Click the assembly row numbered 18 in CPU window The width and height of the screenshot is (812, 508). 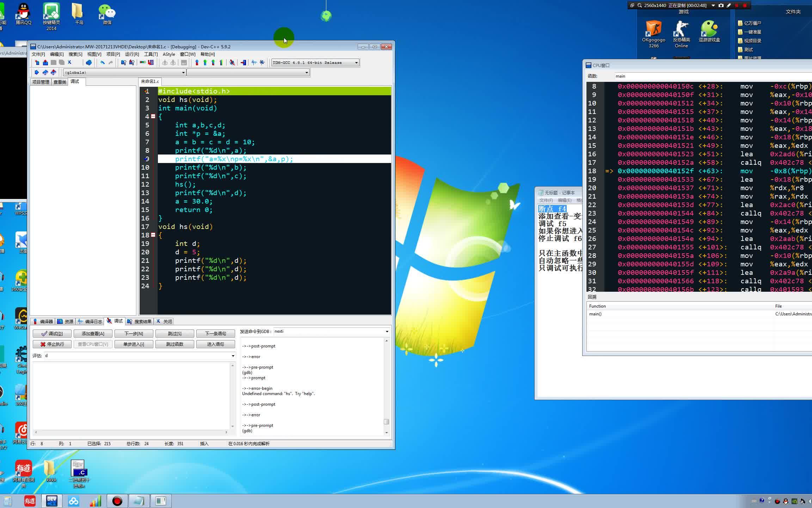699,171
